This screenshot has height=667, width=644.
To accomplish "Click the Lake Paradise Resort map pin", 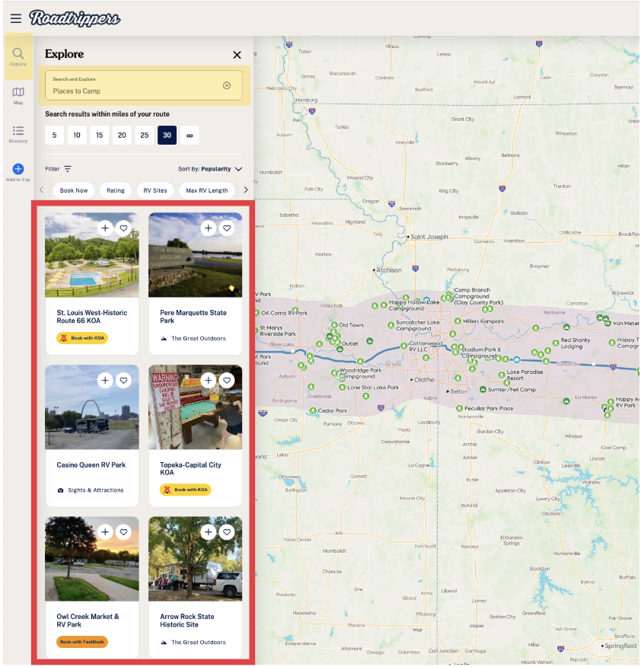I will coord(502,375).
